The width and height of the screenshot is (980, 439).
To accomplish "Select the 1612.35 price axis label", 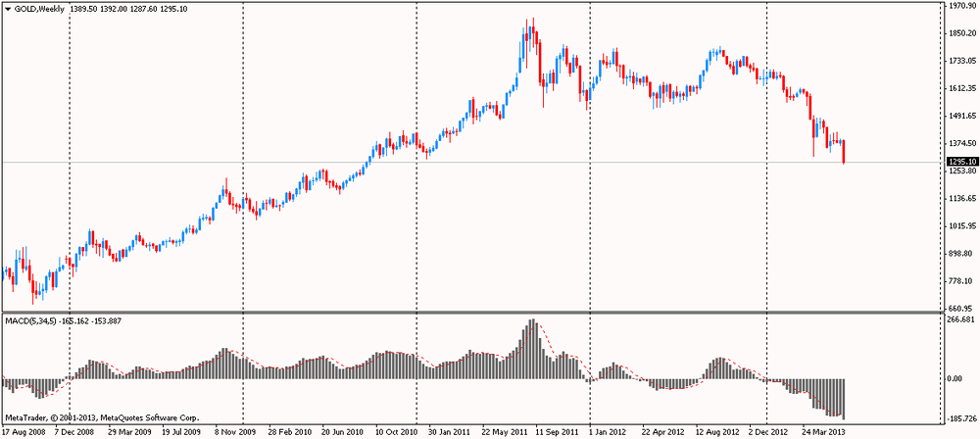I will click(x=959, y=88).
